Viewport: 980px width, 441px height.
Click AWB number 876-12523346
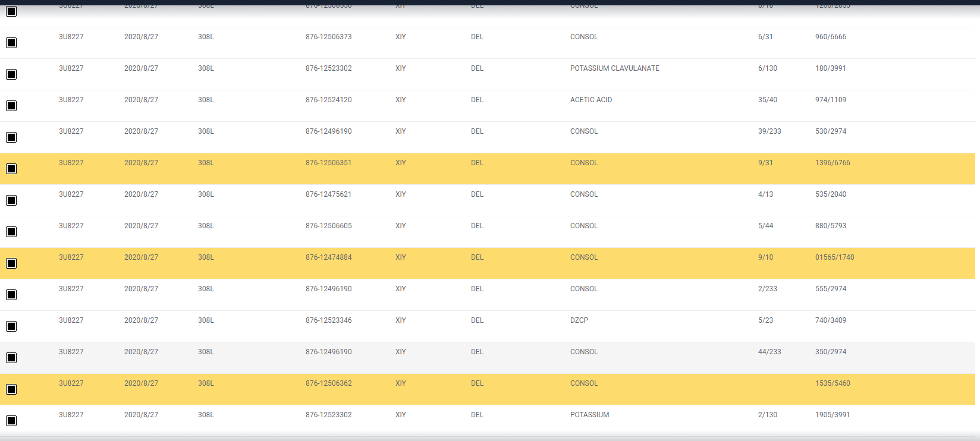pyautogui.click(x=328, y=320)
